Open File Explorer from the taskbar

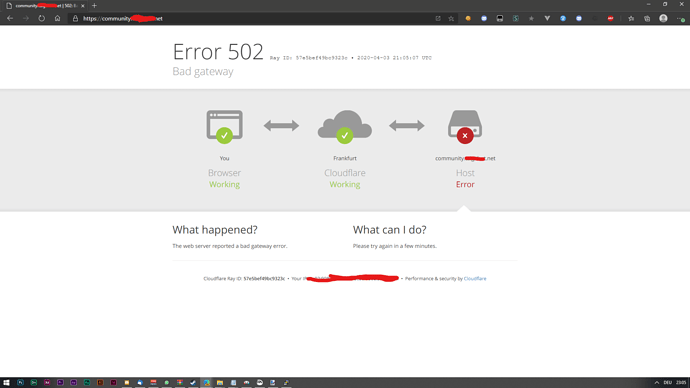(x=220, y=383)
